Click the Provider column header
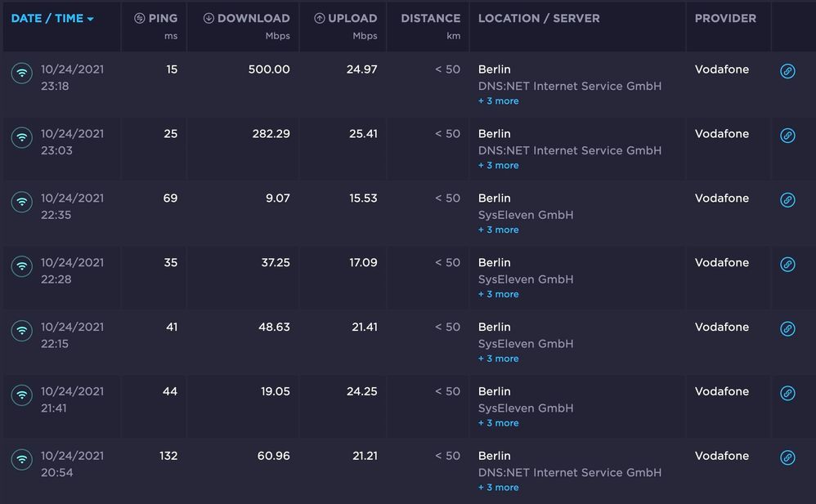Image resolution: width=816 pixels, height=504 pixels. coord(725,18)
